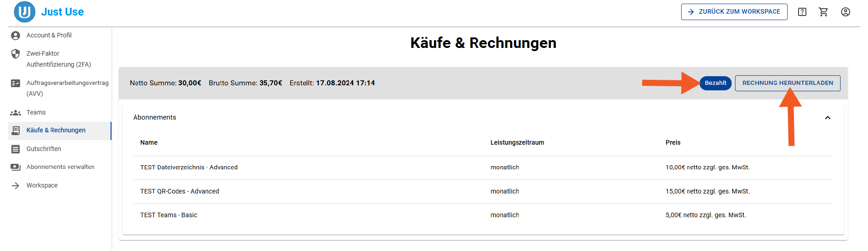This screenshot has width=868, height=251.
Task: Select the TEST QR-Codes - Advanced row
Action: tap(483, 192)
